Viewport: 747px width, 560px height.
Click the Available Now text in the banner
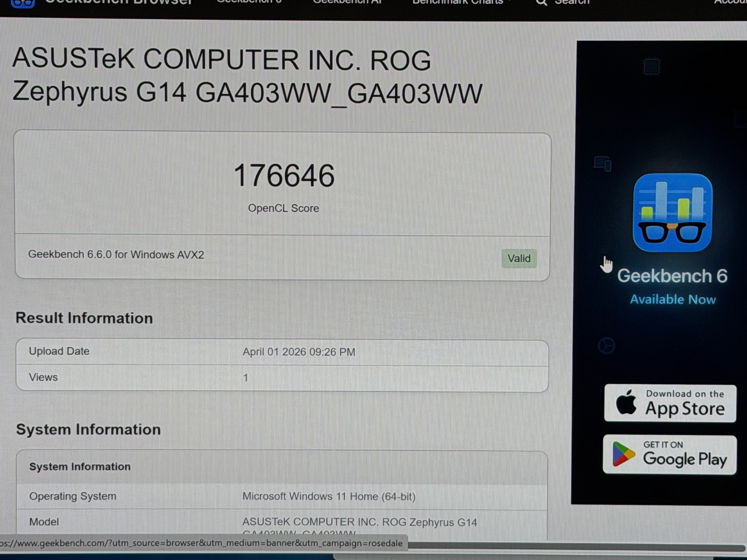[x=673, y=300]
